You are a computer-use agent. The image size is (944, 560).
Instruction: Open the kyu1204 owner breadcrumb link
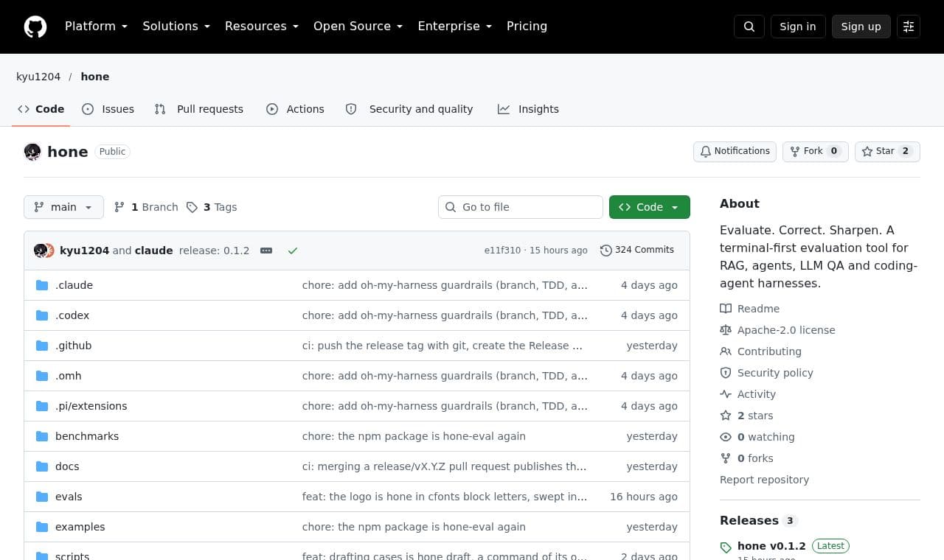[38, 77]
